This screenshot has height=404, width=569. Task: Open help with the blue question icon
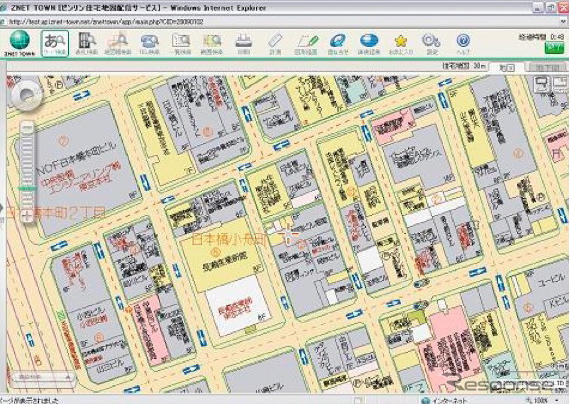[463, 44]
